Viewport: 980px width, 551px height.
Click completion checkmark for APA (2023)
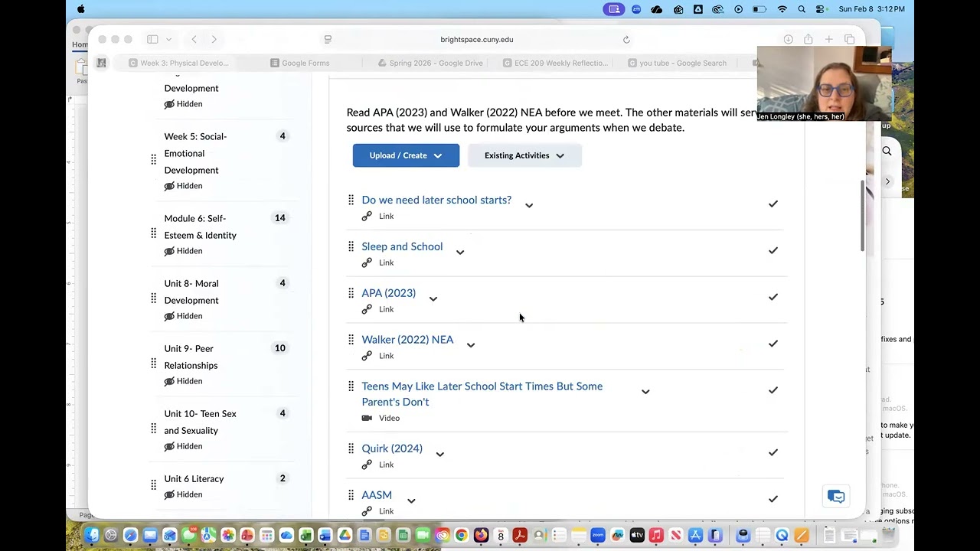click(773, 297)
